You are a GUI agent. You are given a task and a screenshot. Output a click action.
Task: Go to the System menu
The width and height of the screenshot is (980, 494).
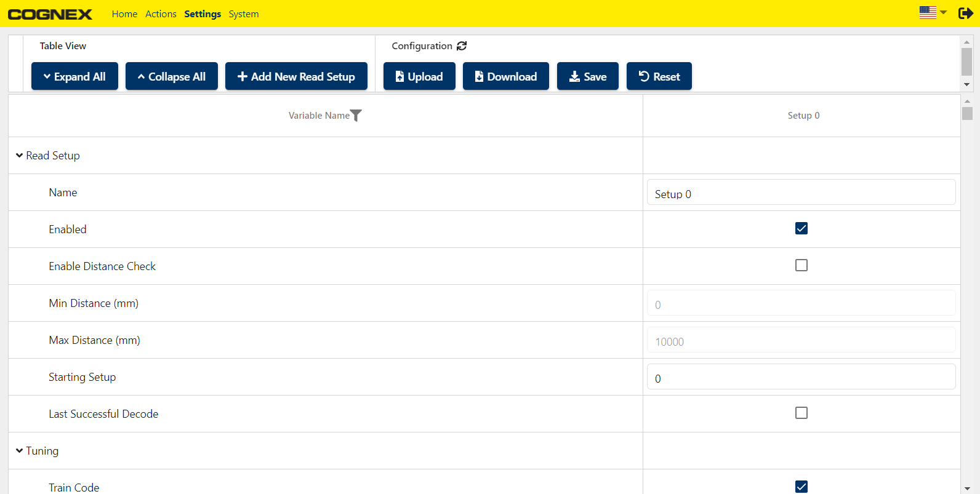243,14
